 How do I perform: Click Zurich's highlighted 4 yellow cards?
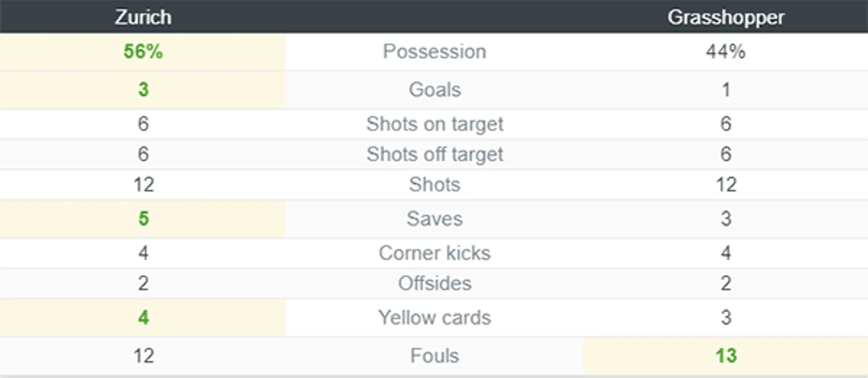[143, 317]
